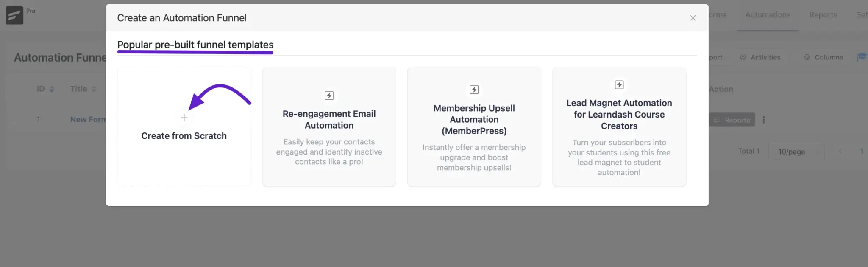Open the Reports menu item

pos(823,15)
